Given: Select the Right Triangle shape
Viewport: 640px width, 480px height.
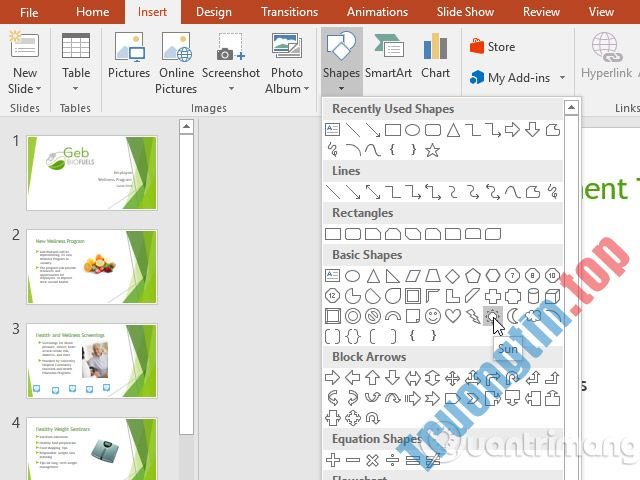Looking at the screenshot, I should click(x=393, y=276).
